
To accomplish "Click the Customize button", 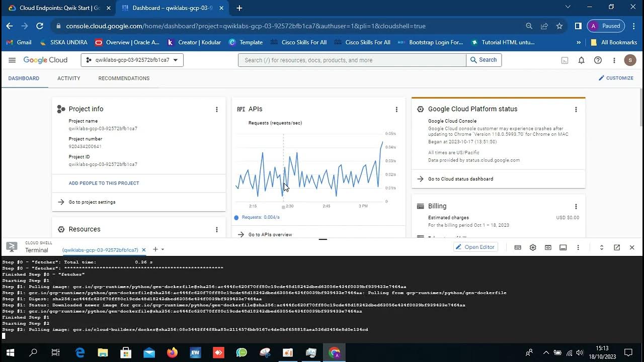I will 616,78.
